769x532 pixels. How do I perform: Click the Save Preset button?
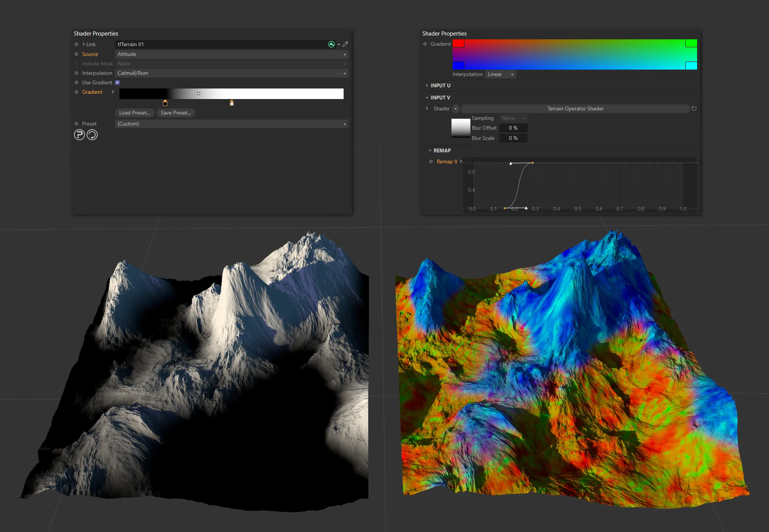(x=176, y=113)
